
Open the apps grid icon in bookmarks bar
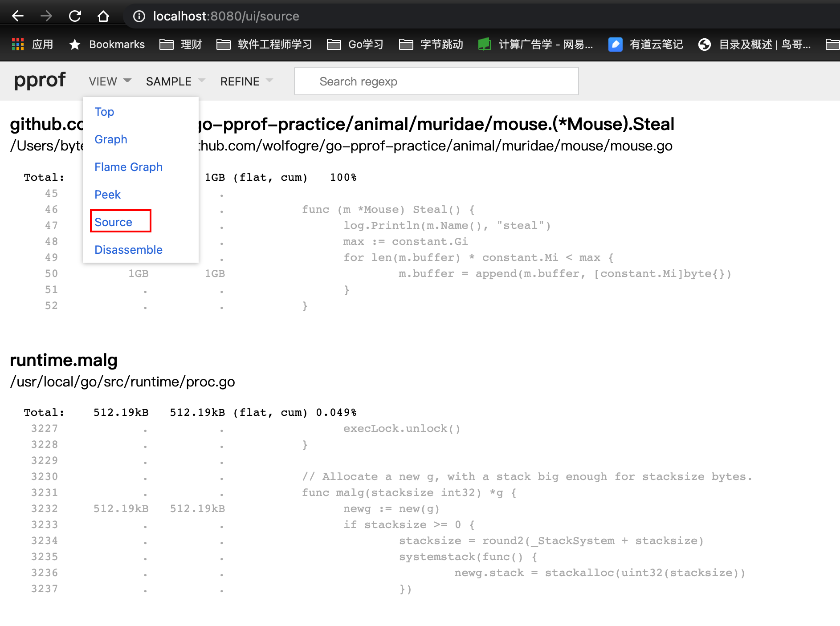(x=18, y=44)
